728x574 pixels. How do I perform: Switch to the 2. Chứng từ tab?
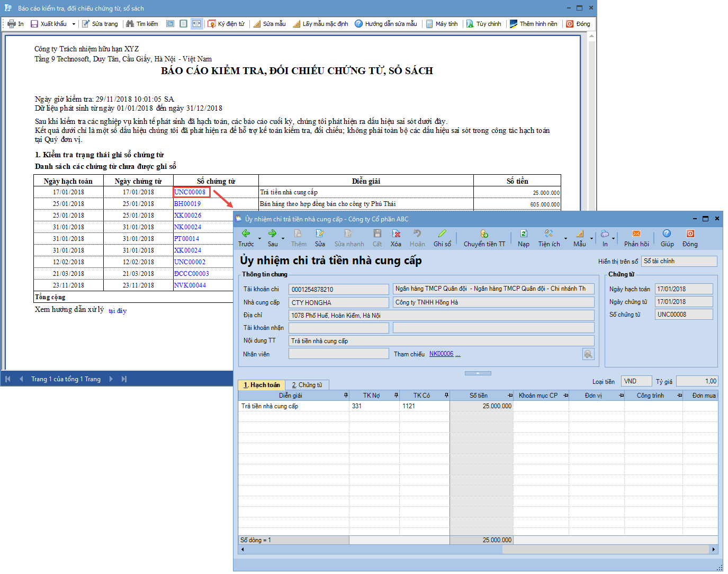click(x=307, y=385)
